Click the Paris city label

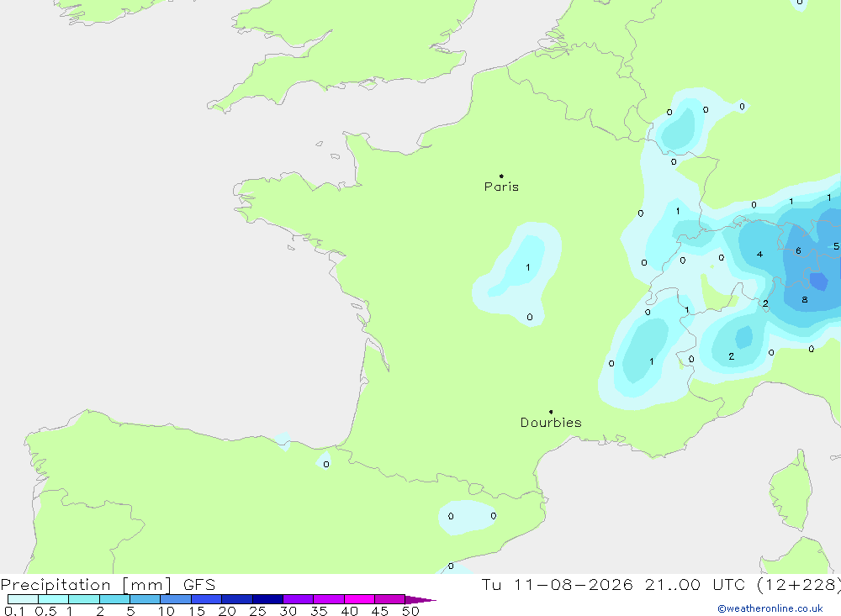501,187
